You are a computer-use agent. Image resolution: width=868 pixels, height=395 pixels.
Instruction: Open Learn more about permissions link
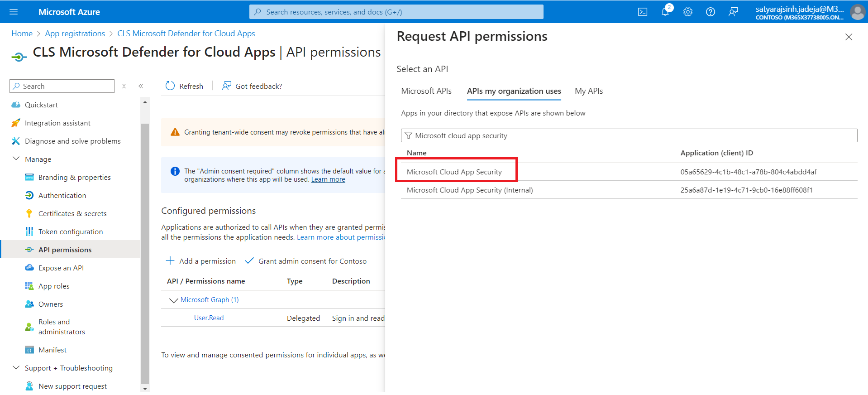[x=341, y=237]
